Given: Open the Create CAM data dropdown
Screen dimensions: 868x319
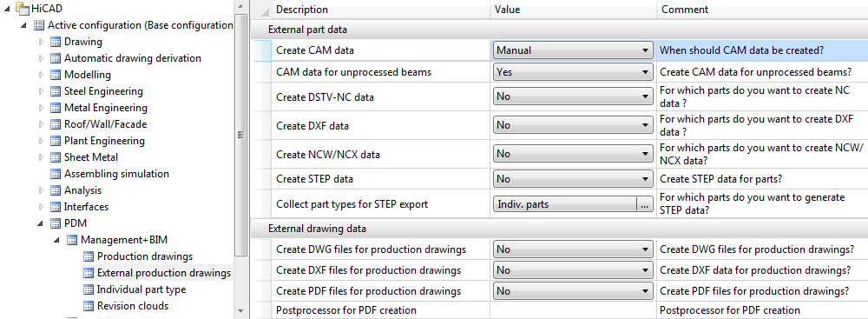Looking at the screenshot, I should tap(573, 50).
